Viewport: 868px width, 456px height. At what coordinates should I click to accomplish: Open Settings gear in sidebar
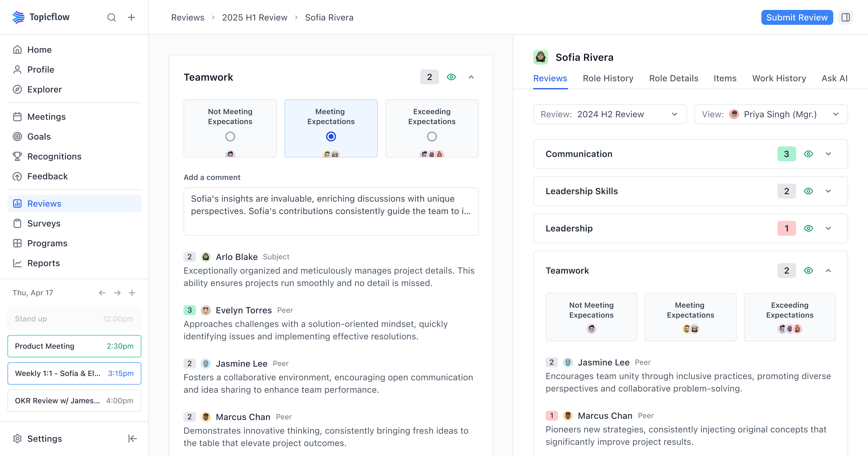click(18, 438)
